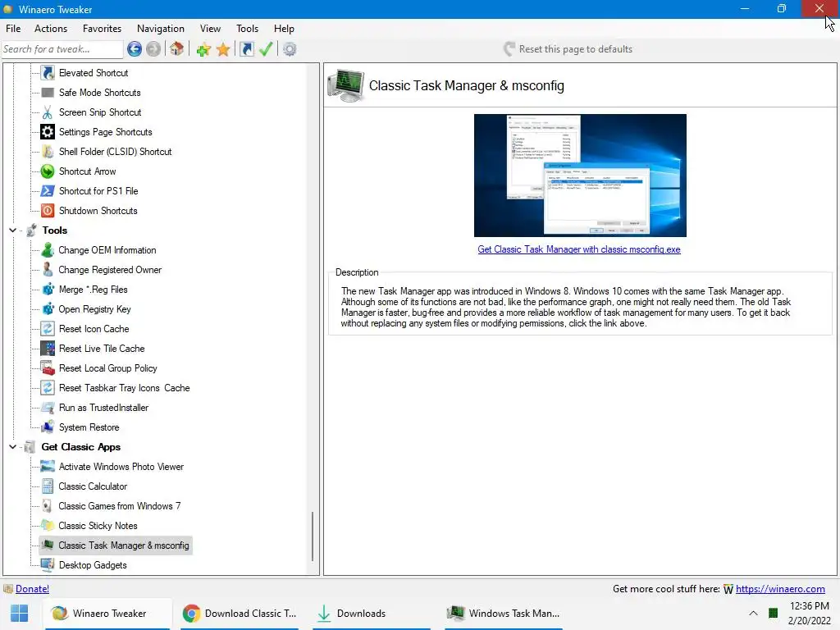Click the Windows Start button

[x=20, y=614]
